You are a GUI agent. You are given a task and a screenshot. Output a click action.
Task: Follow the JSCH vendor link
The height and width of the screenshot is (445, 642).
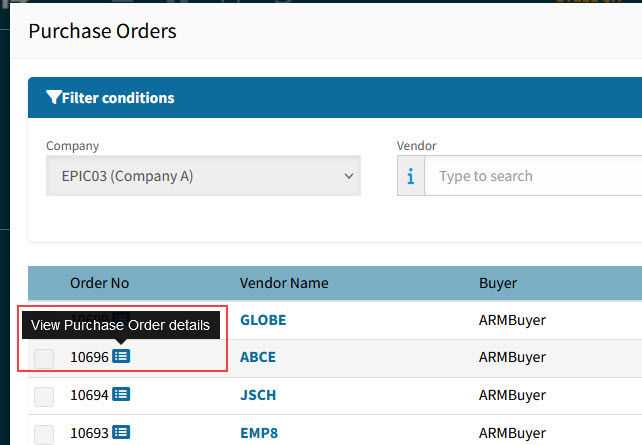[x=258, y=395]
